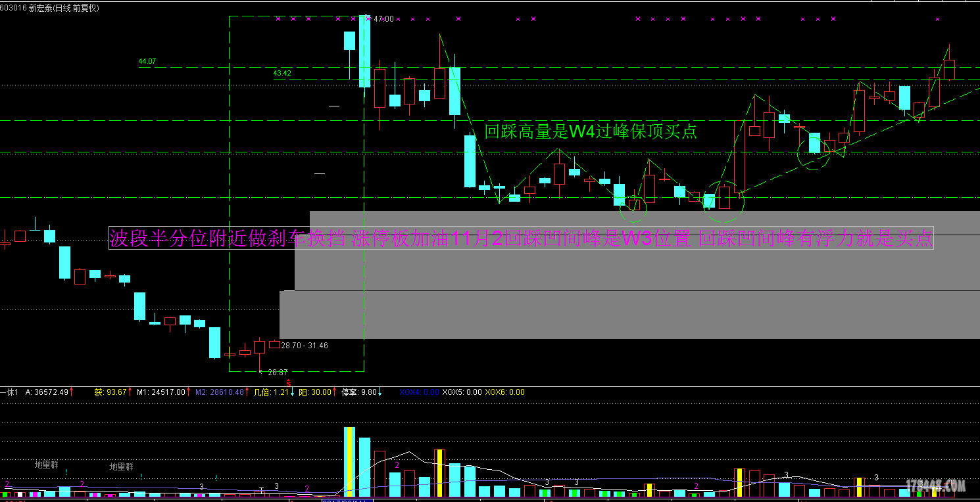This screenshot has width=980, height=502.
Task: Click the 26.87 low price label
Action: [278, 372]
